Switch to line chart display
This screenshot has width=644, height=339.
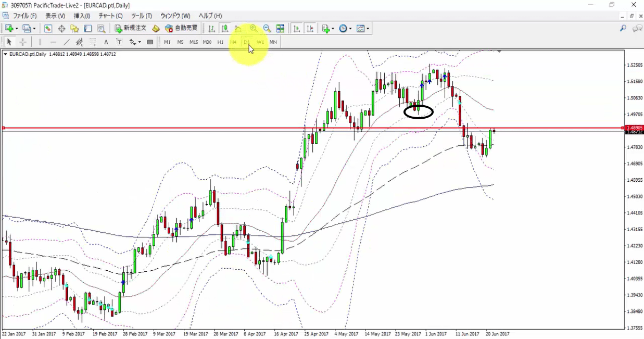238,29
